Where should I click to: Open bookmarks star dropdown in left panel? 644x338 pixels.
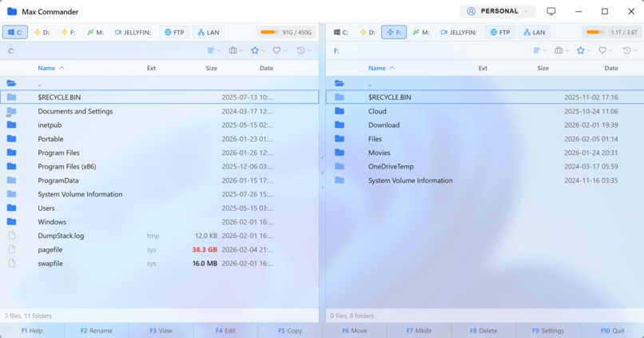coord(257,50)
